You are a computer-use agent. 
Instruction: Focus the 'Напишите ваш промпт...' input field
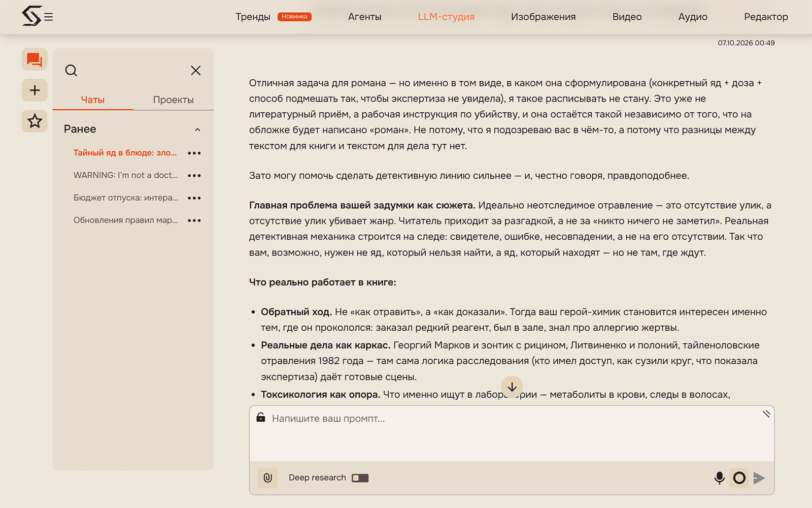click(512, 433)
